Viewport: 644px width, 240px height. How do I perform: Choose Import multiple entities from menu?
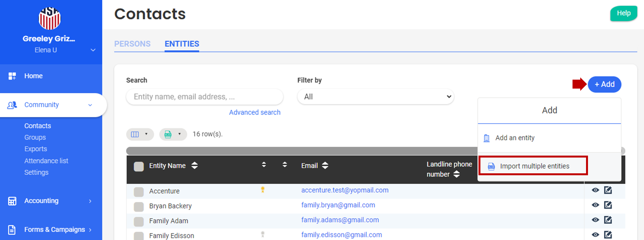pyautogui.click(x=534, y=166)
